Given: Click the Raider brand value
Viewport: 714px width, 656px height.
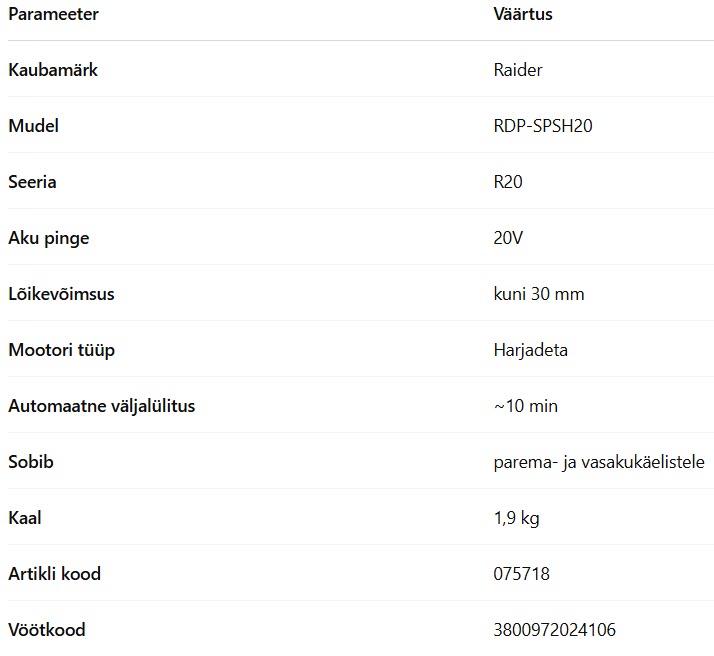Looking at the screenshot, I should (518, 70).
